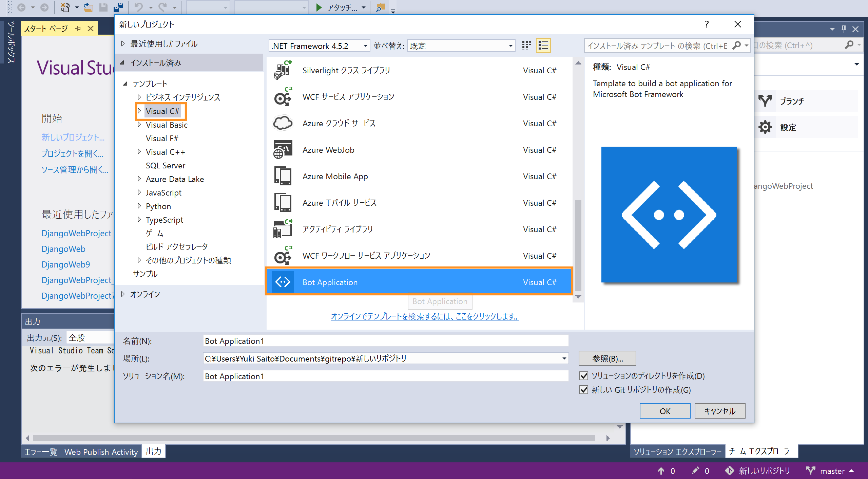Click the template search magnifier icon
Screen dimensions: 868x479
(x=736, y=45)
